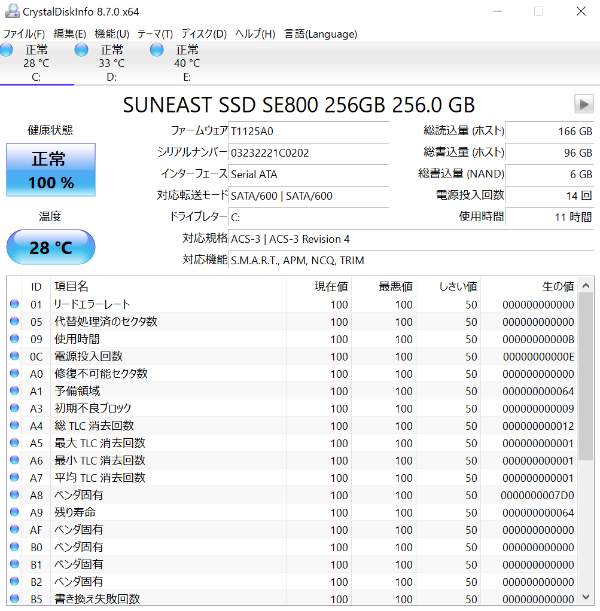The image size is (600, 611).
Task: Click the blue status orb for drive D:
Action: click(81, 50)
